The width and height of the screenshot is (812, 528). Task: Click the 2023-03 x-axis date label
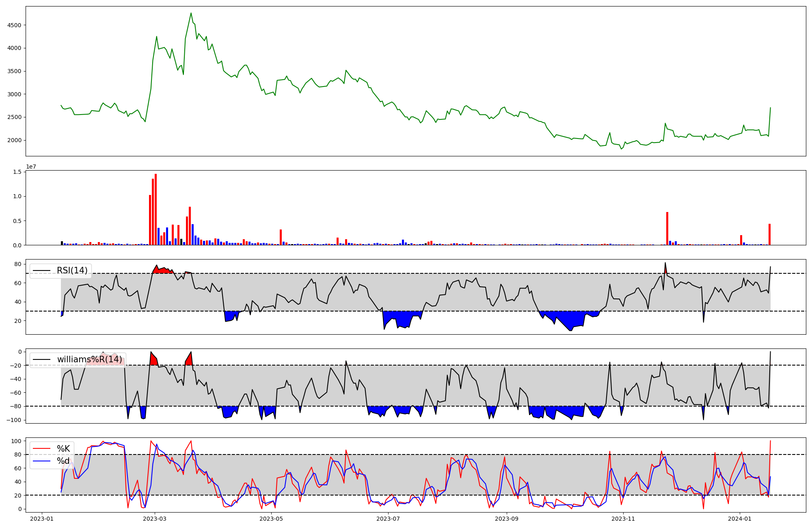pyautogui.click(x=155, y=519)
